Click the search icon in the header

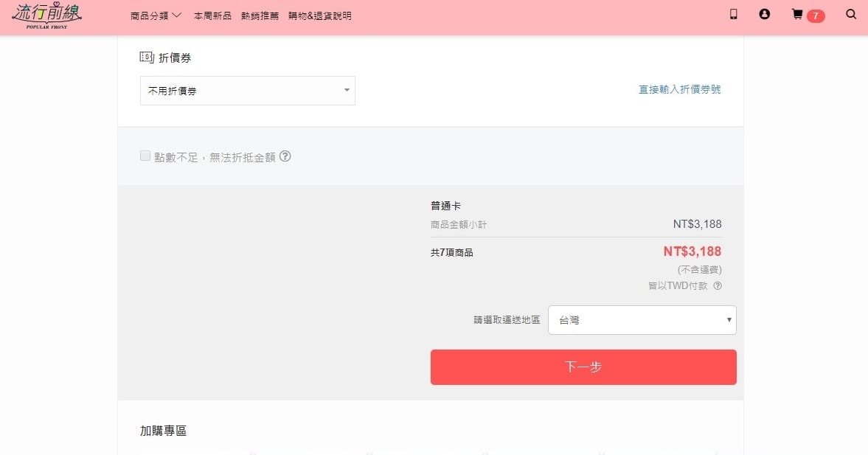851,14
